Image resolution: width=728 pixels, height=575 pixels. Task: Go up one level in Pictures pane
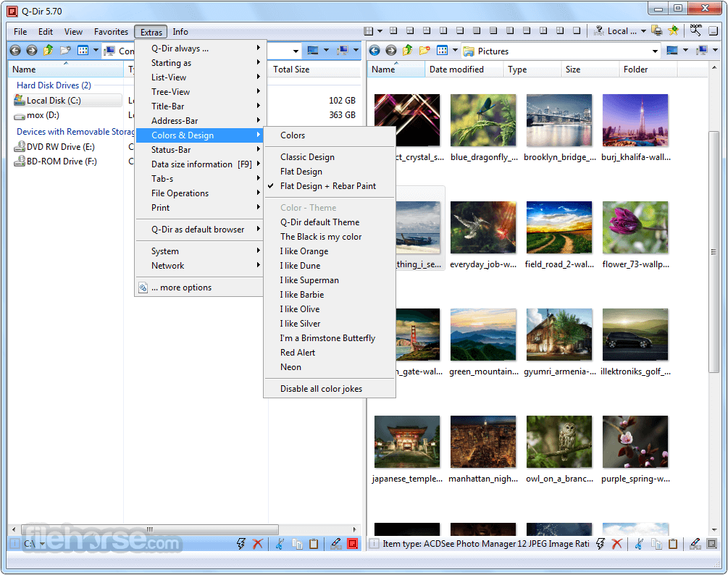click(407, 51)
